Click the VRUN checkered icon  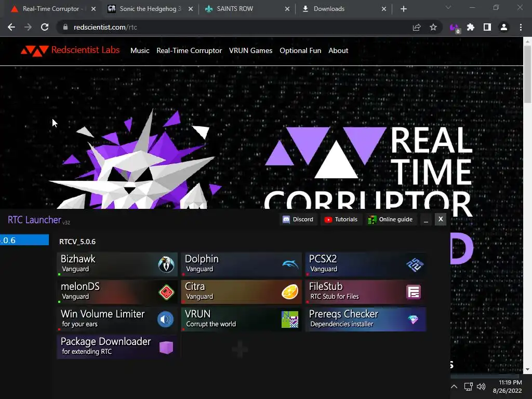290,320
